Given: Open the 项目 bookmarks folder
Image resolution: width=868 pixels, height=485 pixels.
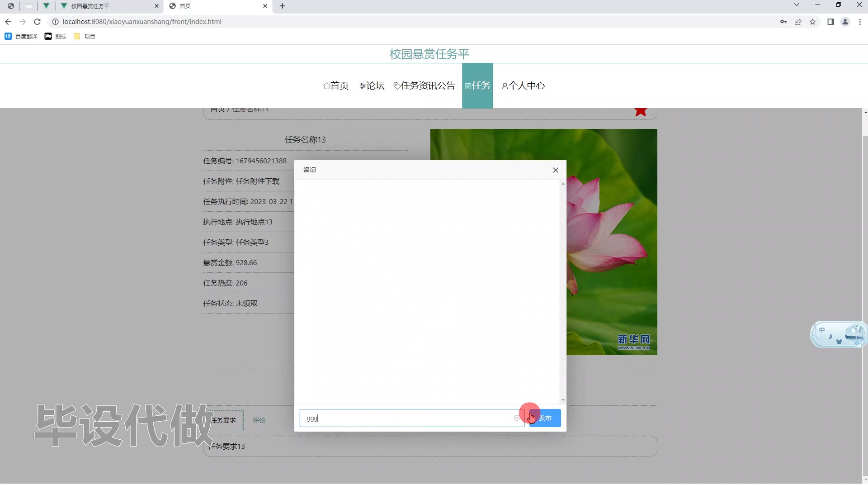Looking at the screenshot, I should 85,36.
